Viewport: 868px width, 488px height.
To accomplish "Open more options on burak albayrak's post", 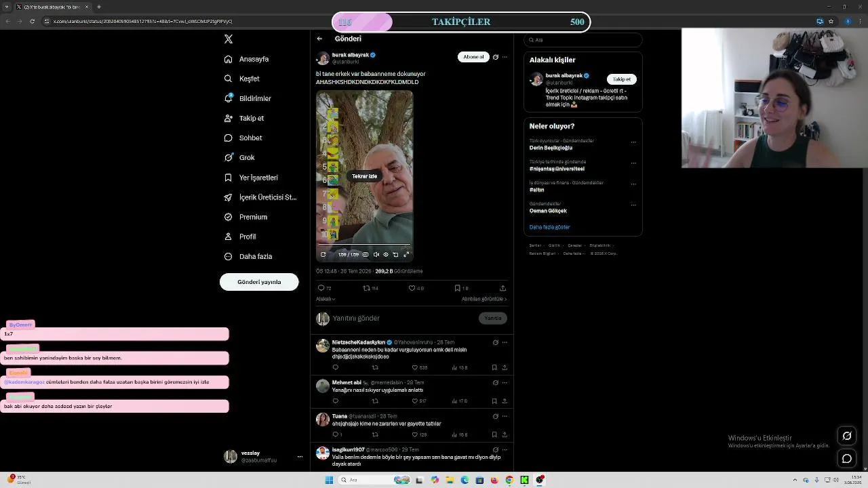I will (x=505, y=57).
